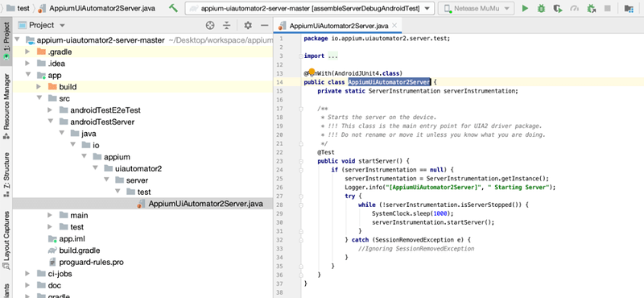Viewport: 644px width, 298px height.
Task: Toggle the fold marker beside import line
Action: pos(301,56)
